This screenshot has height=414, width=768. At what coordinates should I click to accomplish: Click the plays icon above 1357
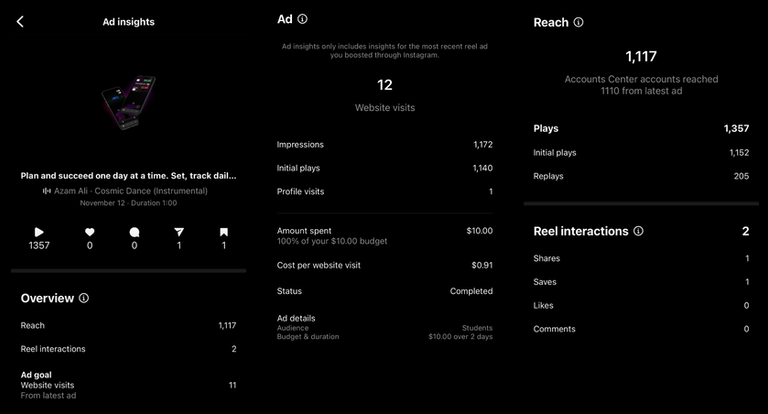point(39,231)
